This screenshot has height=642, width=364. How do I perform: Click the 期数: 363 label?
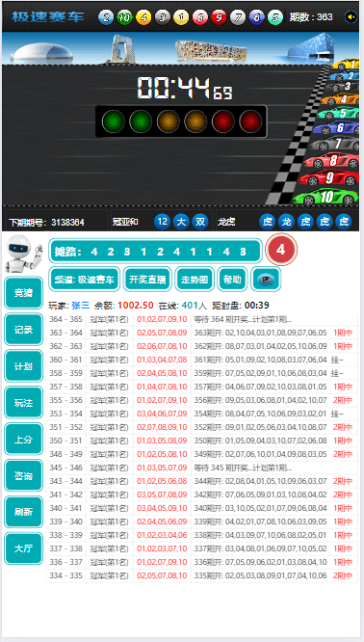click(x=311, y=17)
